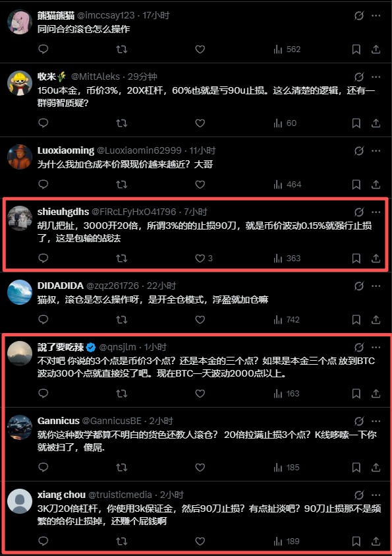Retweet 收米's post about 150u本金
Image resolution: width=392 pixels, height=556 pixels.
point(121,123)
